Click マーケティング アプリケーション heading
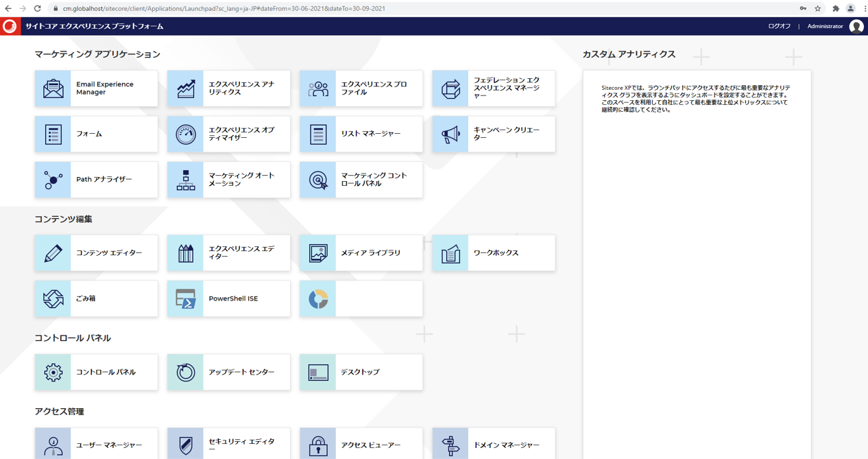Image resolution: width=868 pixels, height=459 pixels. pos(97,54)
